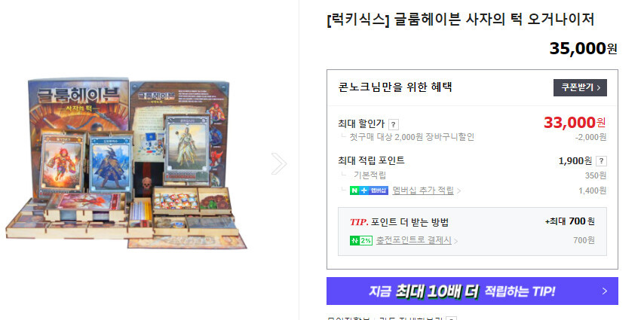Click the 쿠폰받기 coupon button

click(x=580, y=88)
